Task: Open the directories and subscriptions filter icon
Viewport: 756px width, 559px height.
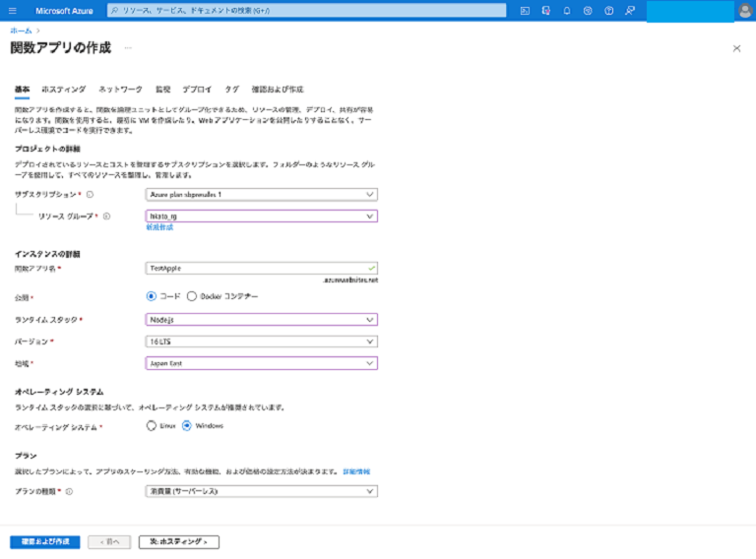Action: (x=545, y=11)
